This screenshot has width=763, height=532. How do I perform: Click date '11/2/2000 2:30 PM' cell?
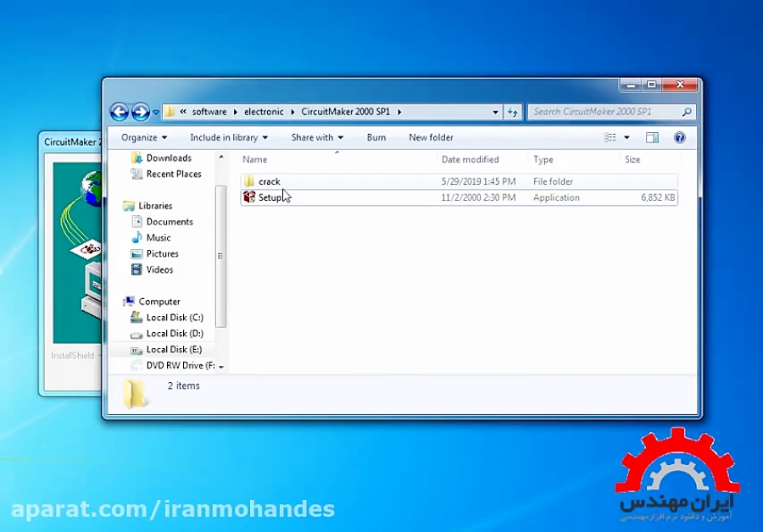[478, 197]
